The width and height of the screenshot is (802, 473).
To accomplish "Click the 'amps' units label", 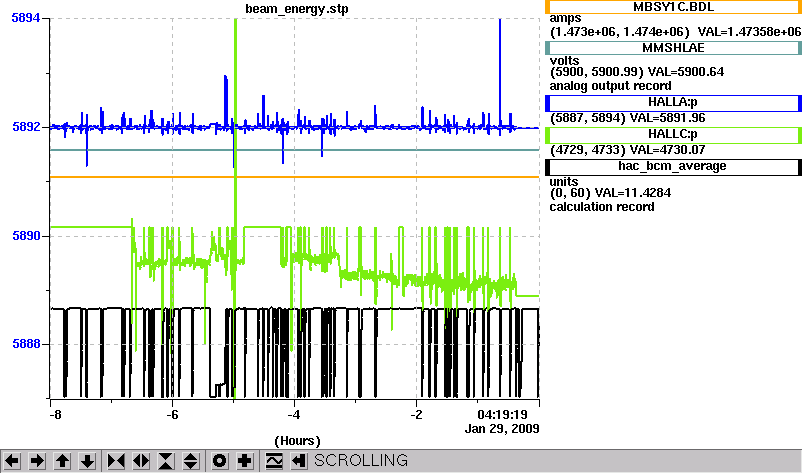I will [x=566, y=19].
